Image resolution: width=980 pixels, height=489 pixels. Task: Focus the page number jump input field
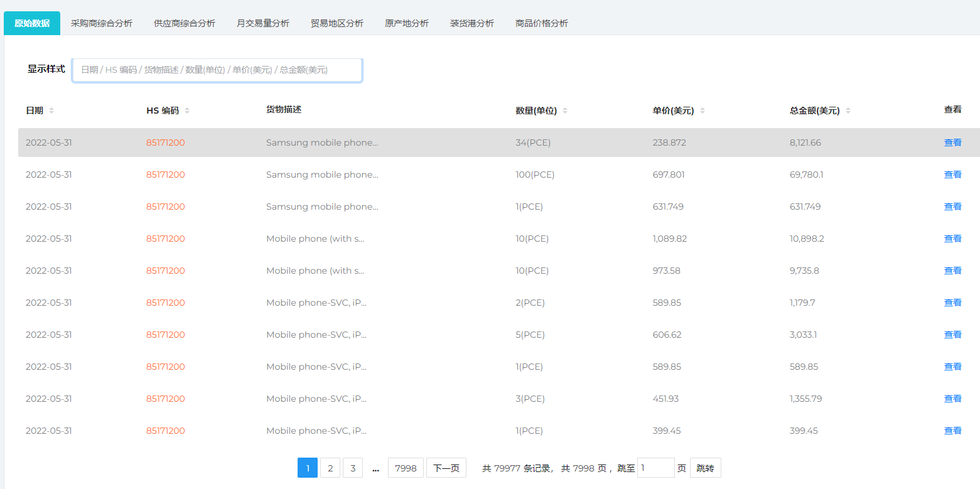point(655,468)
